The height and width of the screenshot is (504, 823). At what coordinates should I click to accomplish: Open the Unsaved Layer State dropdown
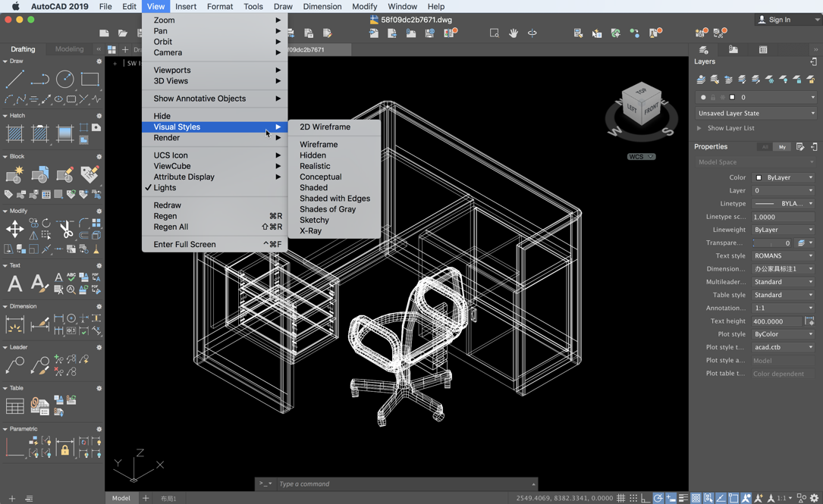point(755,113)
